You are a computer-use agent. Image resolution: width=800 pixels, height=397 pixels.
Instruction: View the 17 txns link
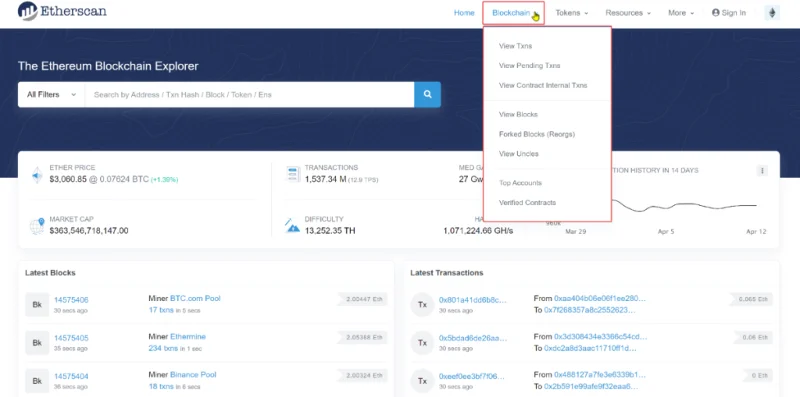[160, 310]
